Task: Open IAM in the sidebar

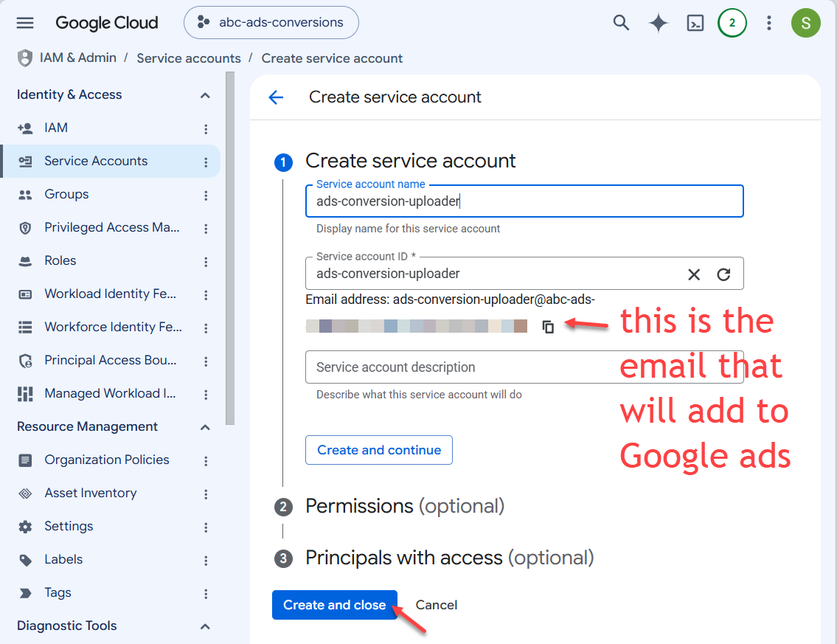Action: point(56,128)
